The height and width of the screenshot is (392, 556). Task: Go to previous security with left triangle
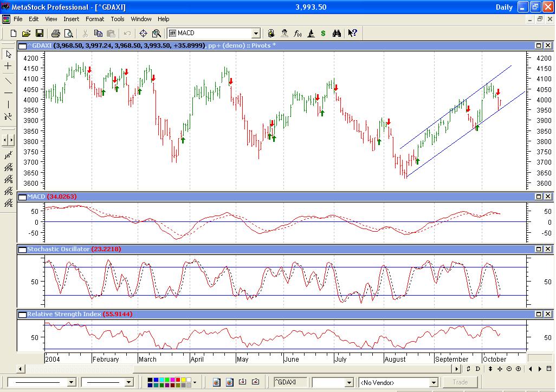(531, 369)
